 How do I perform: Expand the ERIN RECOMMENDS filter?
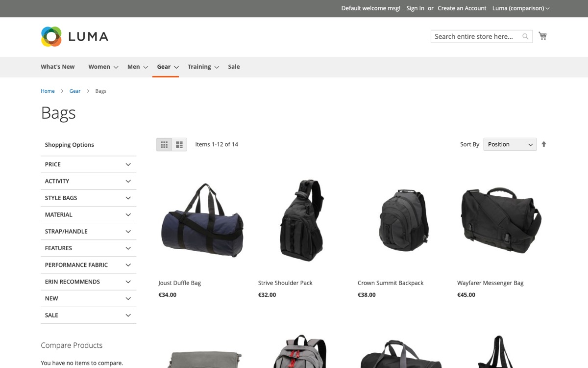(x=89, y=282)
